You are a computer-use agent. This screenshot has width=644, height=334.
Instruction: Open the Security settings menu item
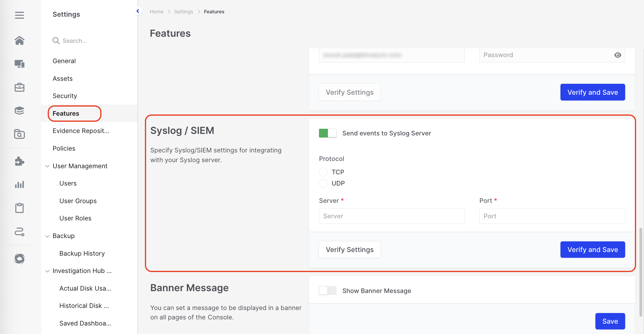point(65,96)
